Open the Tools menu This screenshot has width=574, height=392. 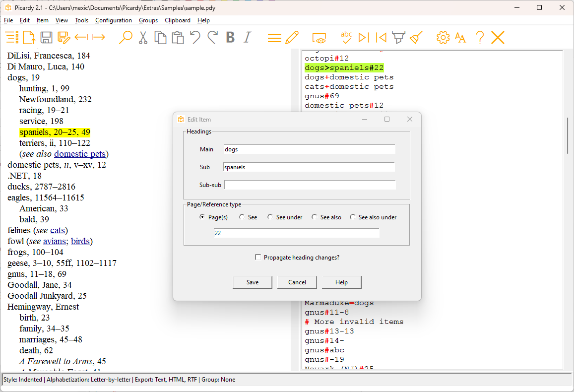(x=82, y=20)
